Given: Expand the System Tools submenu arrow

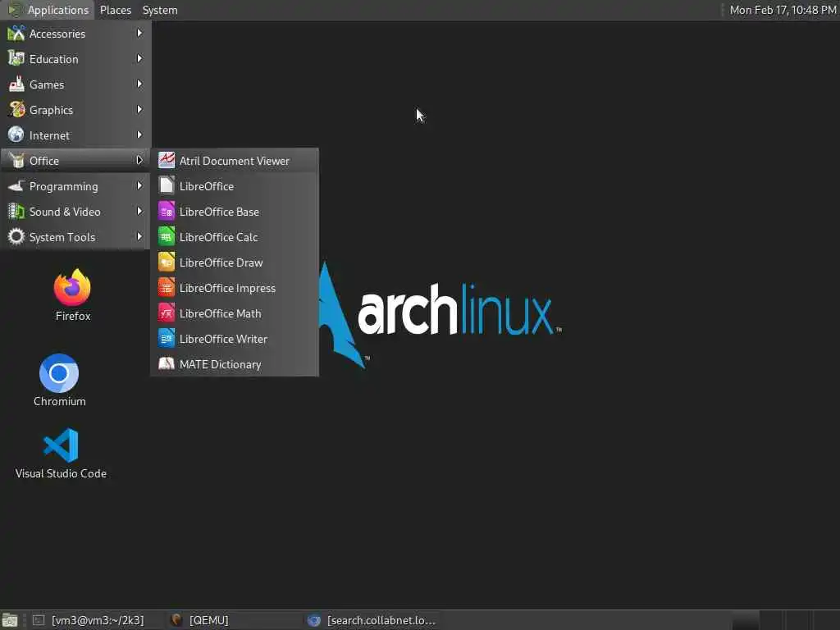Looking at the screenshot, I should point(139,237).
